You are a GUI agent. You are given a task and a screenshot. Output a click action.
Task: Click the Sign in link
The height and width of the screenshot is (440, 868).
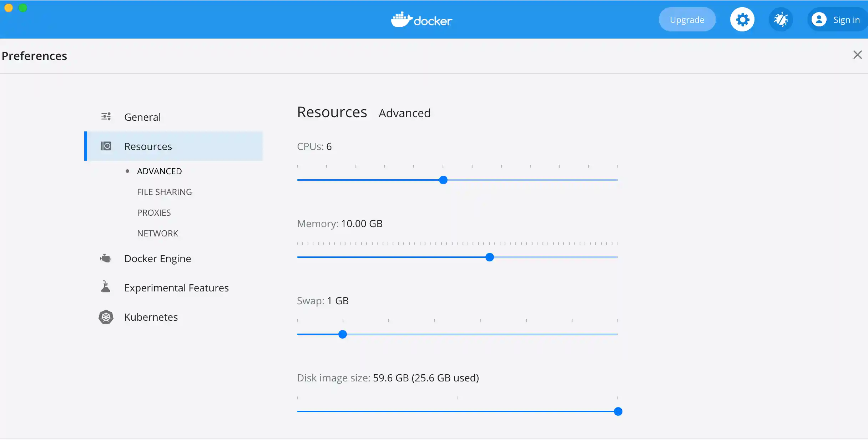846,20
